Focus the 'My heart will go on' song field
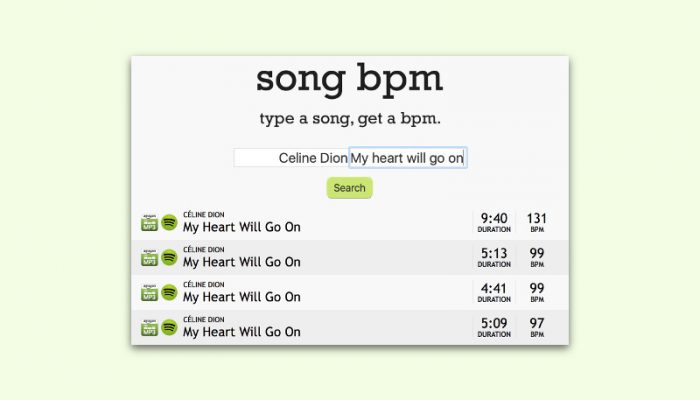The image size is (700, 400). point(408,158)
